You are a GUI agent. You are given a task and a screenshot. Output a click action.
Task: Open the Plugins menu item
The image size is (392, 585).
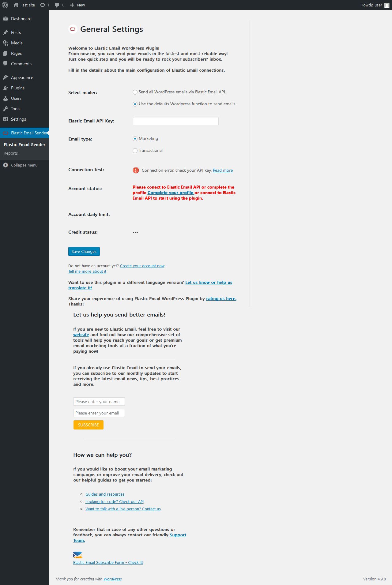point(24,88)
